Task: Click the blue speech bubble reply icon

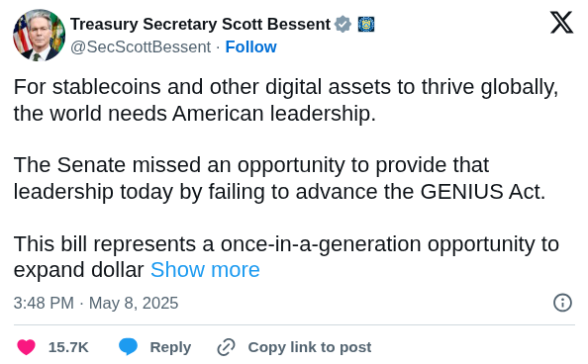Action: pos(129,347)
